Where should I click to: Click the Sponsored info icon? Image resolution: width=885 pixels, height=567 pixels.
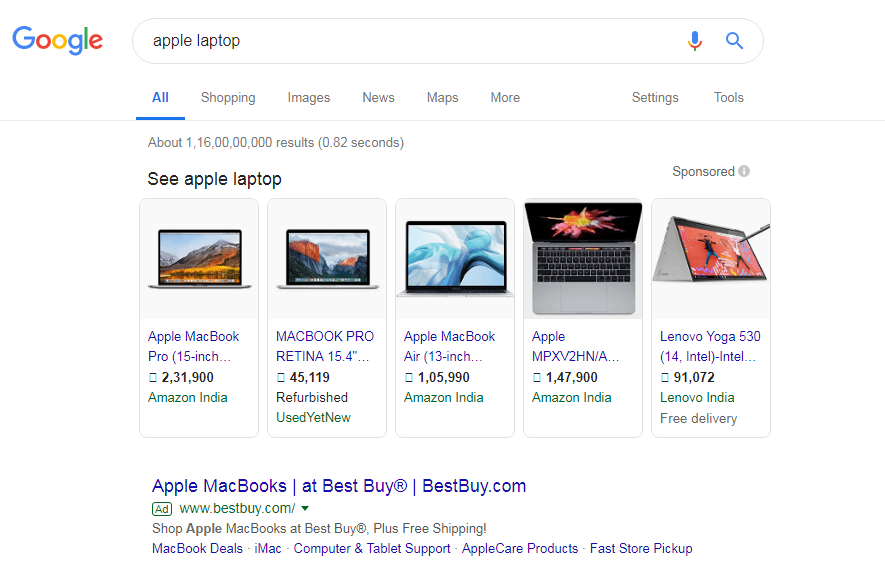(x=744, y=171)
